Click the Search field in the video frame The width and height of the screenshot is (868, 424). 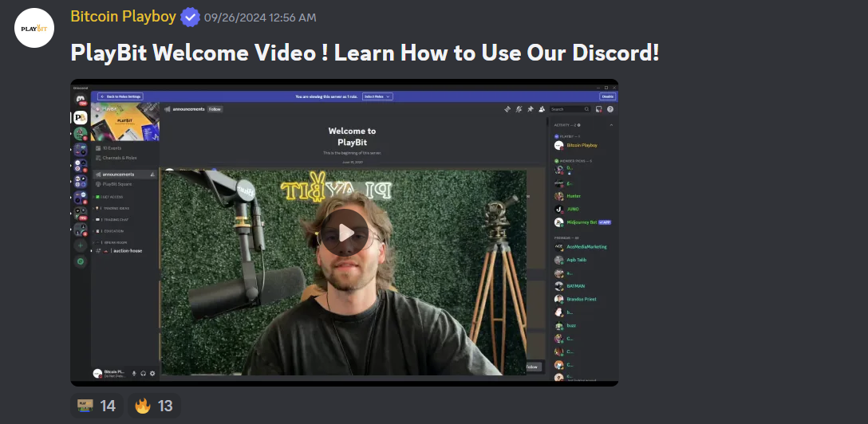[x=570, y=109]
